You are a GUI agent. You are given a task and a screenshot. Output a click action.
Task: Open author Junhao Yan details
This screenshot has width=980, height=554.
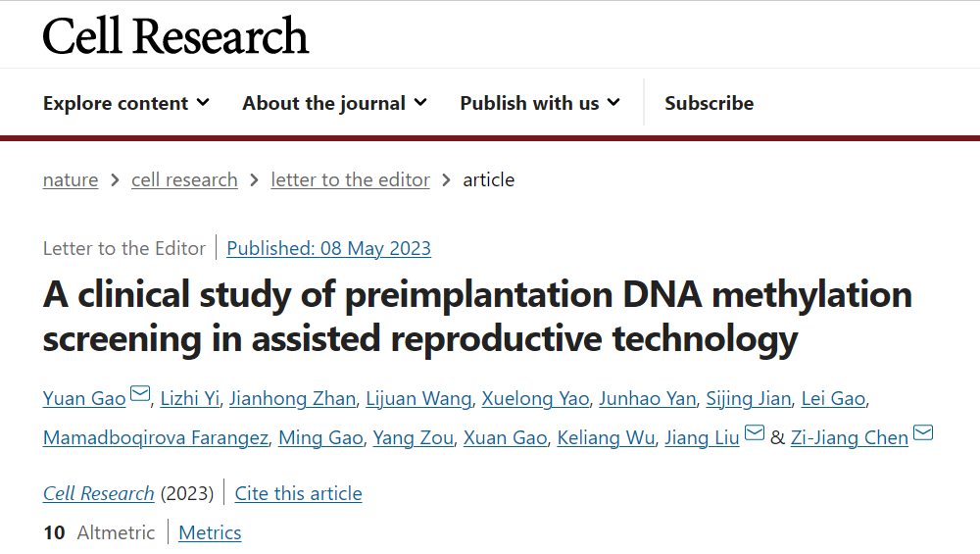tap(647, 398)
